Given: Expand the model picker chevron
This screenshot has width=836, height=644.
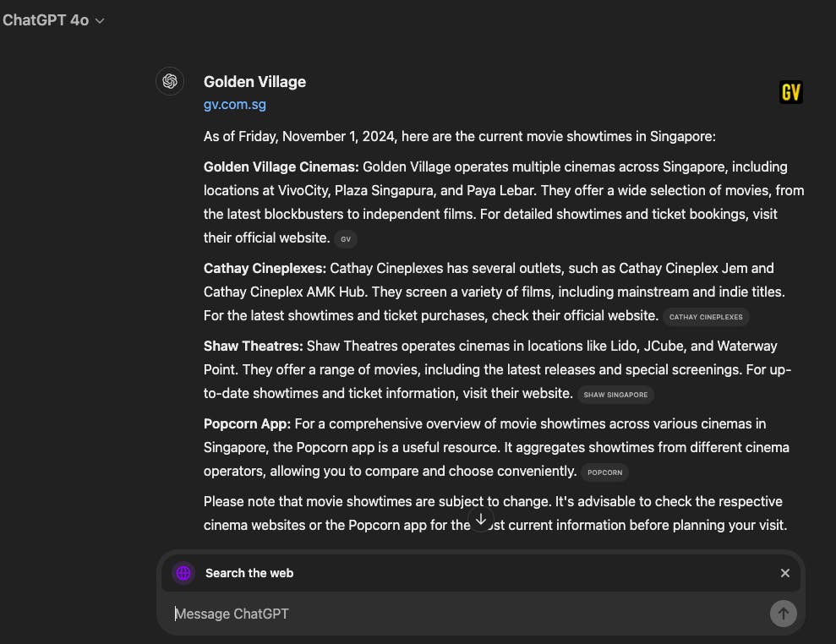Looking at the screenshot, I should tap(99, 20).
